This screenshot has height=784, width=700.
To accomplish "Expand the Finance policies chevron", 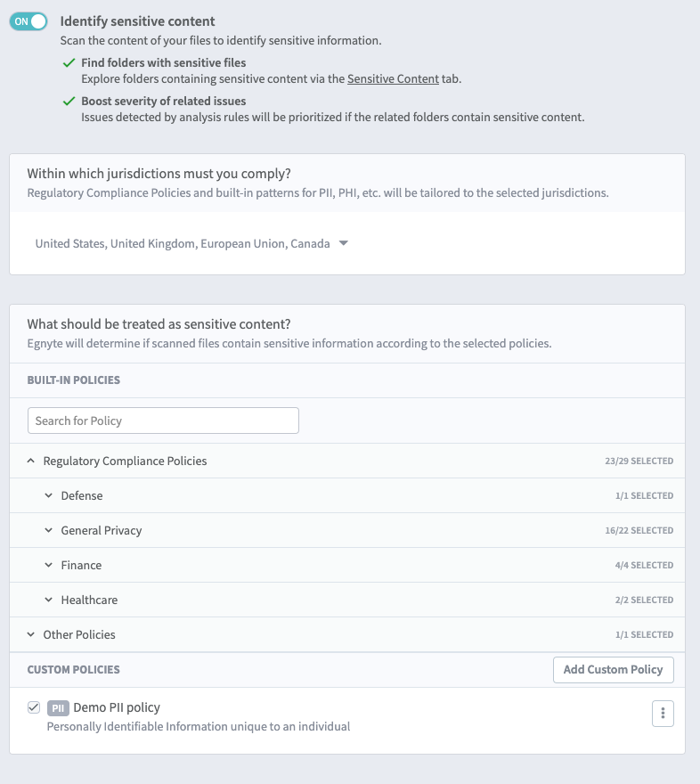I will pos(49,566).
